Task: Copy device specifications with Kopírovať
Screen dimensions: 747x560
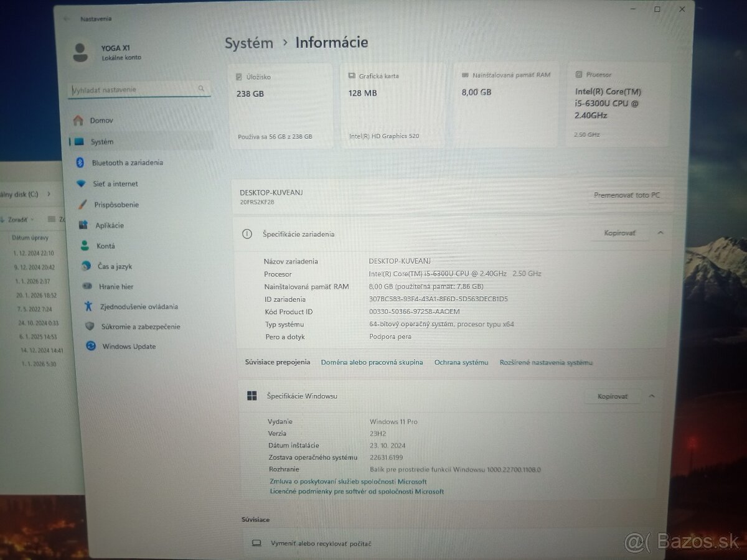Action: [x=619, y=233]
